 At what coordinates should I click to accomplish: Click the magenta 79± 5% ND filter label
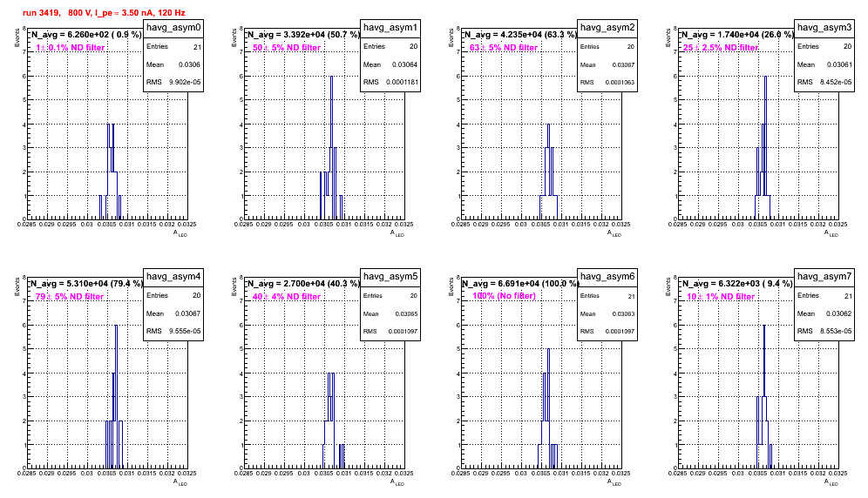click(x=70, y=297)
